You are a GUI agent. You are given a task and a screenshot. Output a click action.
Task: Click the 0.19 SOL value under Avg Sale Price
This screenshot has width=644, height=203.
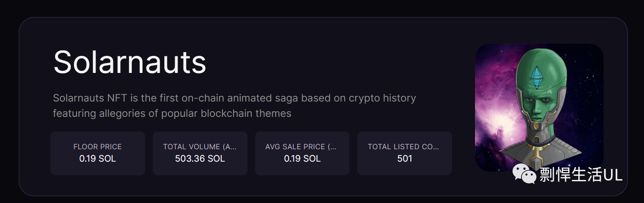302,159
